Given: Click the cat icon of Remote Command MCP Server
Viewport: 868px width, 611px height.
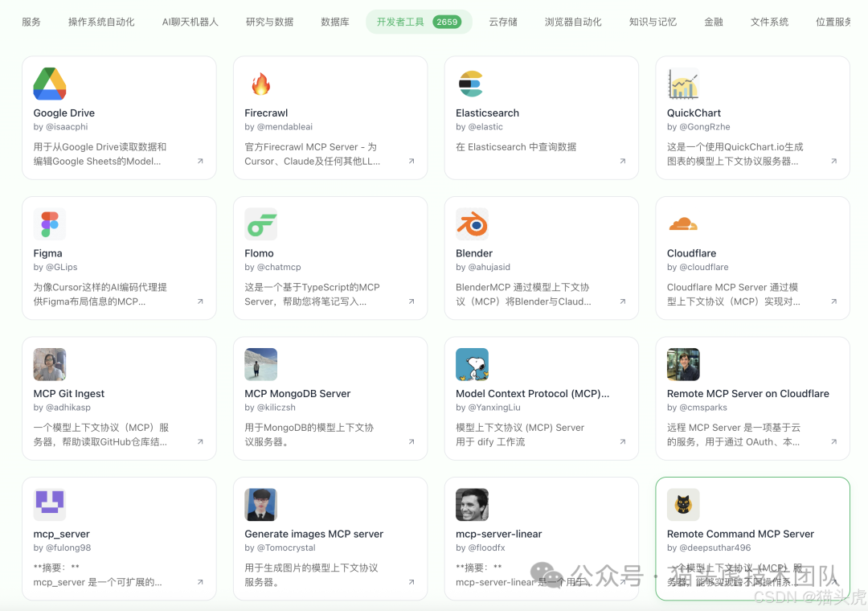Looking at the screenshot, I should click(x=683, y=505).
